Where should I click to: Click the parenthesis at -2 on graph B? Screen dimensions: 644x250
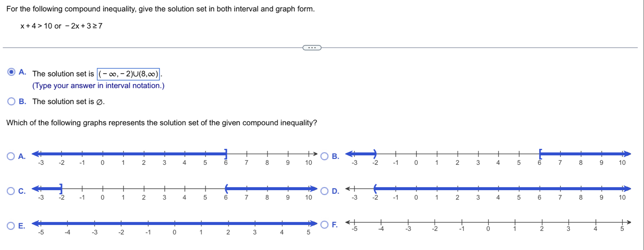(375, 154)
